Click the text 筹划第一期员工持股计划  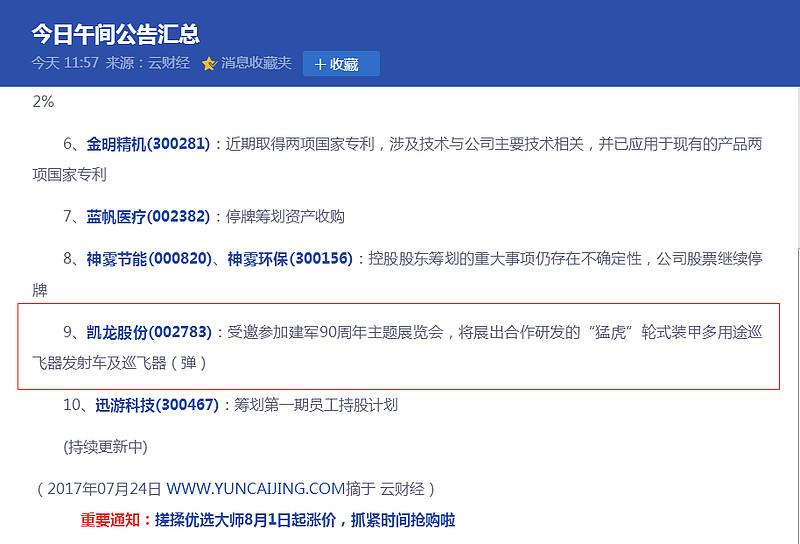click(316, 405)
